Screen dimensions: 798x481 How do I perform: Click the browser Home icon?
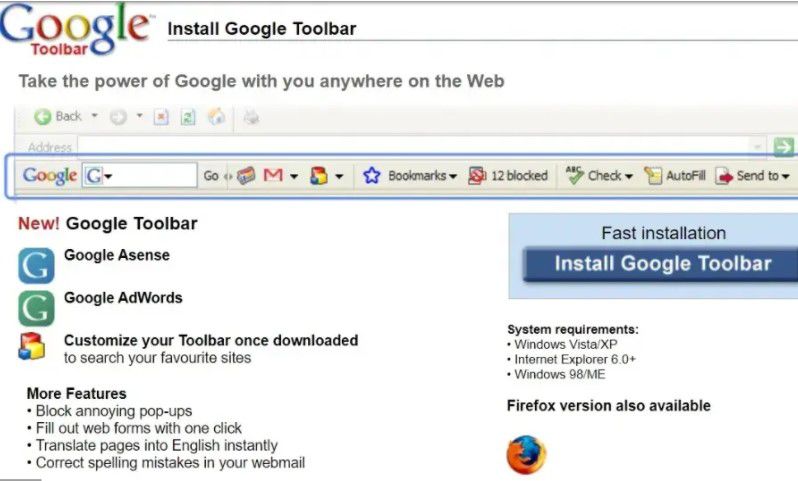click(x=216, y=117)
